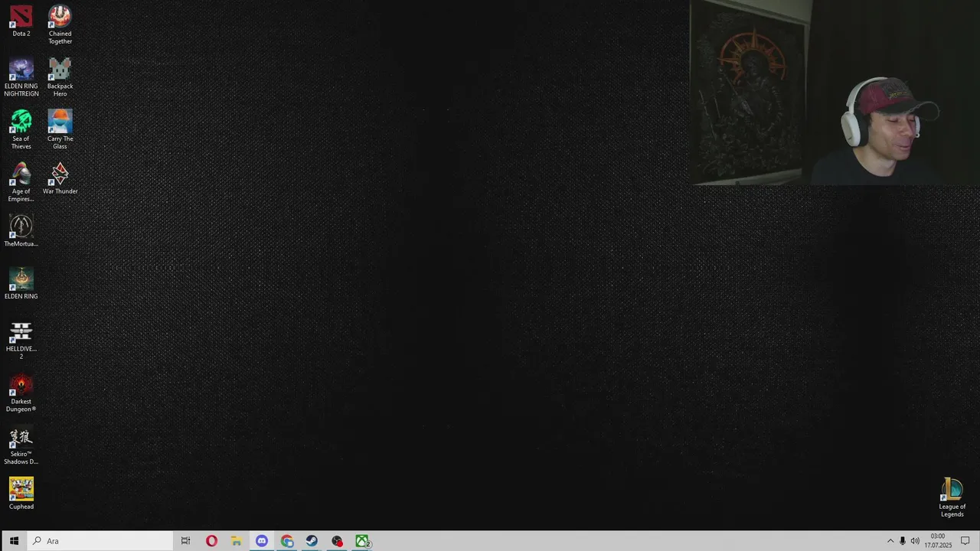
Task: Click the Sea of Thieves shortcut
Action: click(x=21, y=130)
